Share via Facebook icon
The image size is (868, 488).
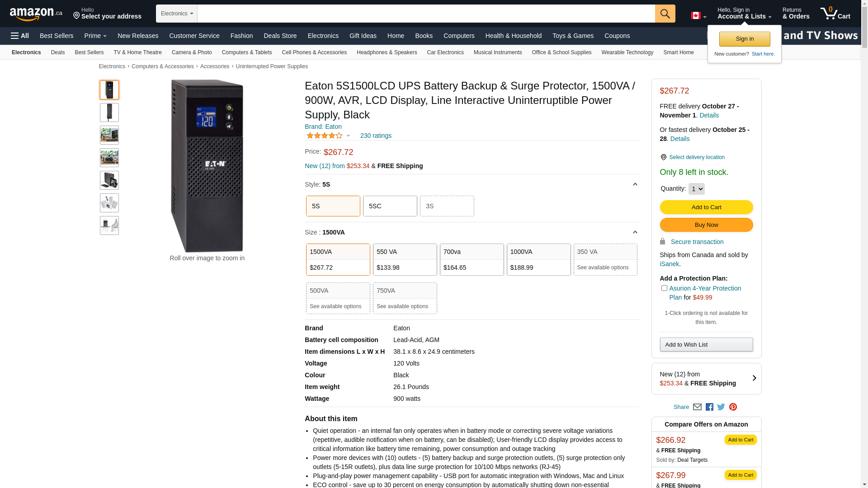click(x=709, y=407)
